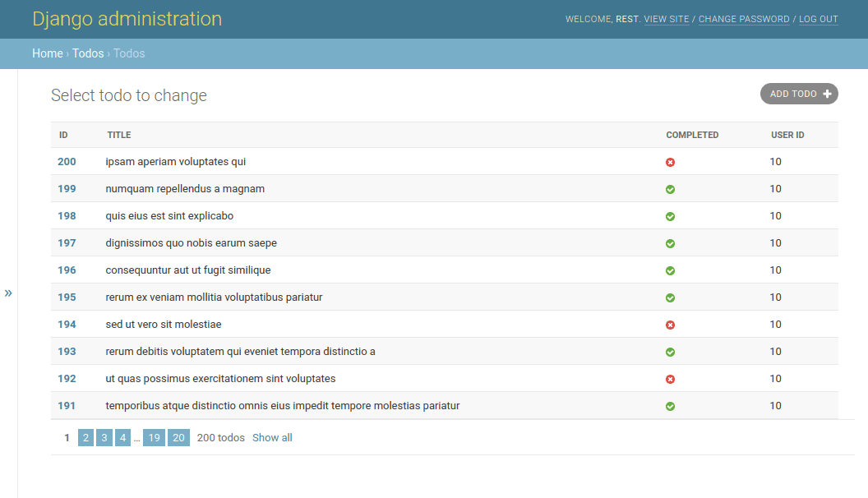Open the ADD TODO button
Viewport: 868px width, 498px height.
(x=798, y=93)
